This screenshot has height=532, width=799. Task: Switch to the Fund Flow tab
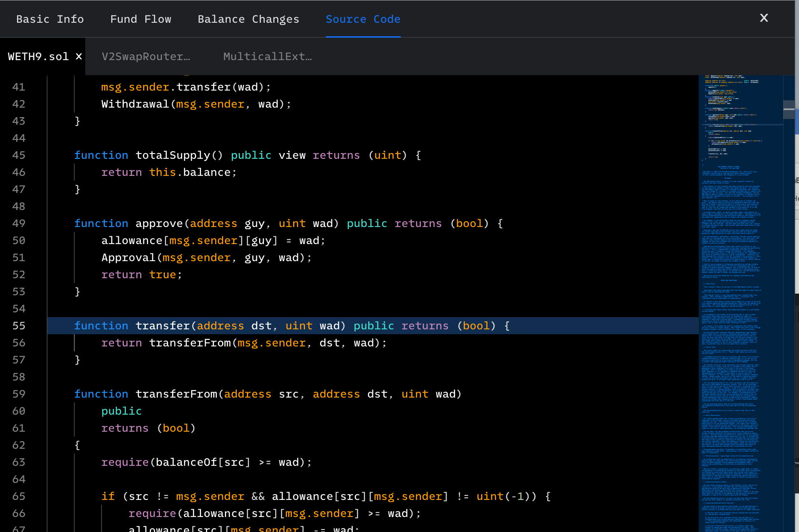pos(141,19)
